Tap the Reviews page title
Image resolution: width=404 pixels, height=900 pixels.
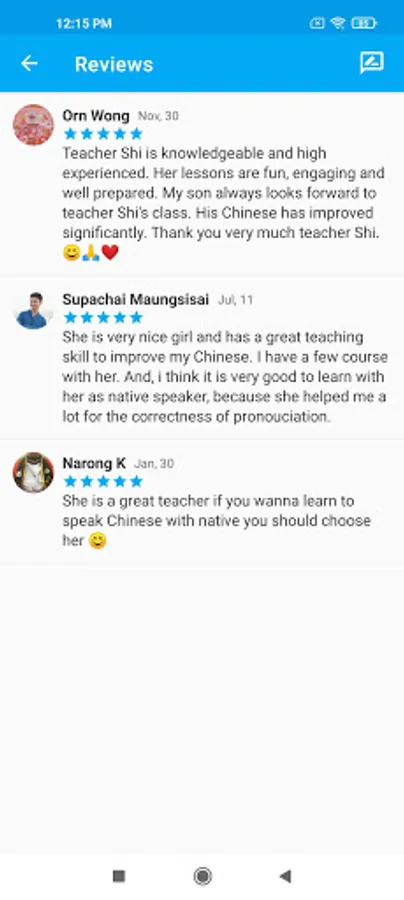pos(114,64)
